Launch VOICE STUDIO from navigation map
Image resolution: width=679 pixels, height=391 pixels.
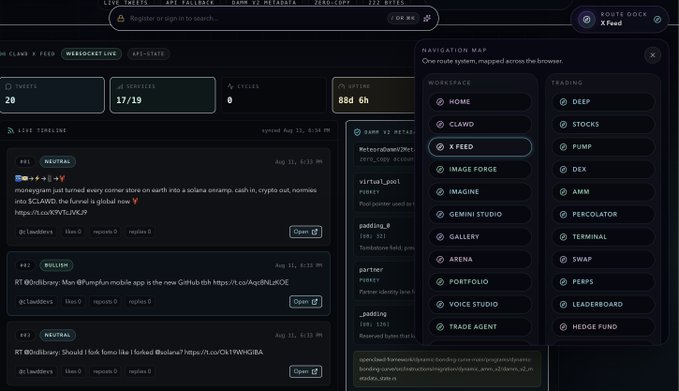pos(480,304)
